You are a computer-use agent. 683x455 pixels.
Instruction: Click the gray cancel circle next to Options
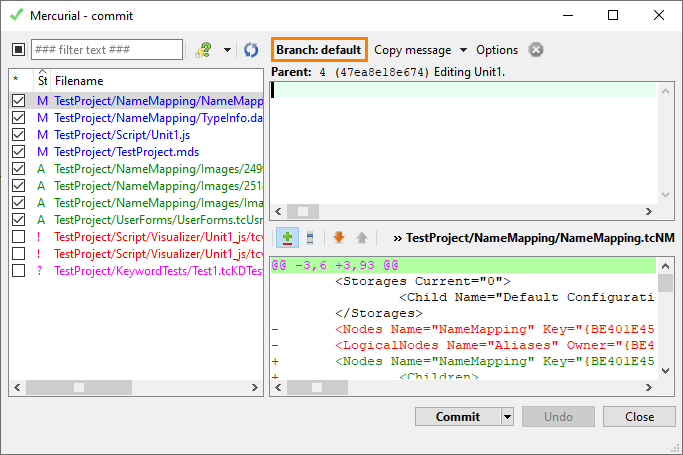click(536, 50)
